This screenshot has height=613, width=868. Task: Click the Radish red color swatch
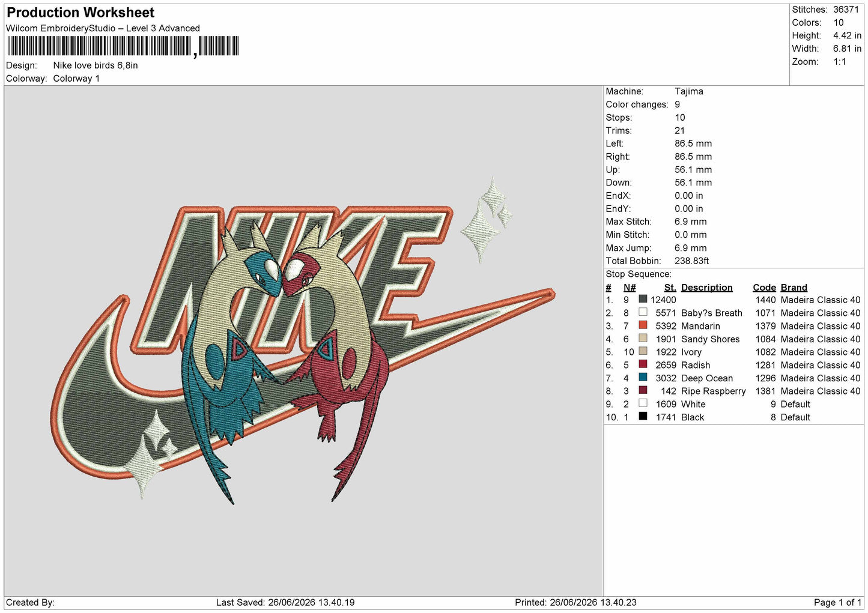coord(643,364)
